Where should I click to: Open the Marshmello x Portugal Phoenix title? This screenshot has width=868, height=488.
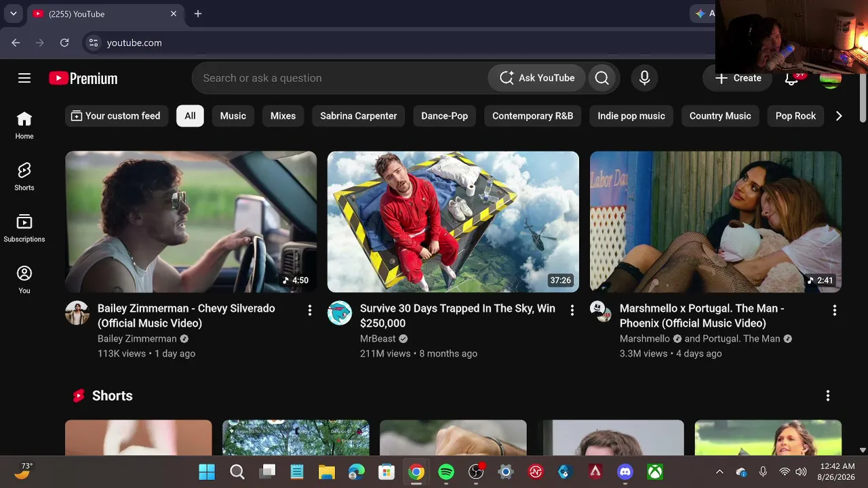(x=702, y=316)
